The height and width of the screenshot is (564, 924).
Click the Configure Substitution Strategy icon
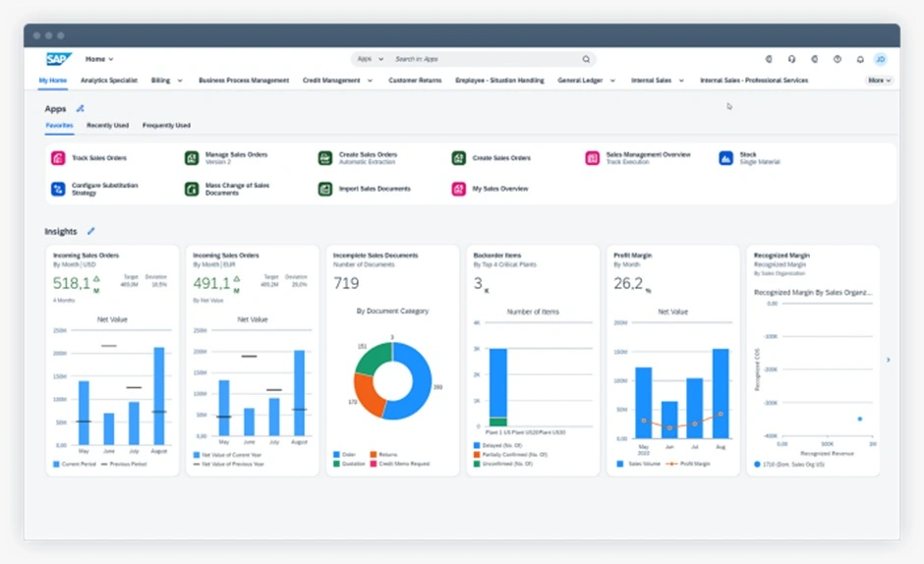(58, 189)
